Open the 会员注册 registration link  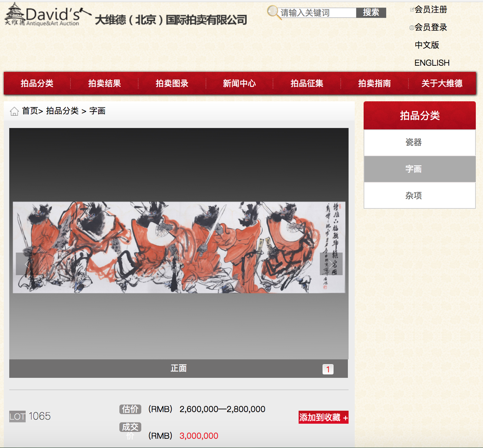pyautogui.click(x=431, y=10)
